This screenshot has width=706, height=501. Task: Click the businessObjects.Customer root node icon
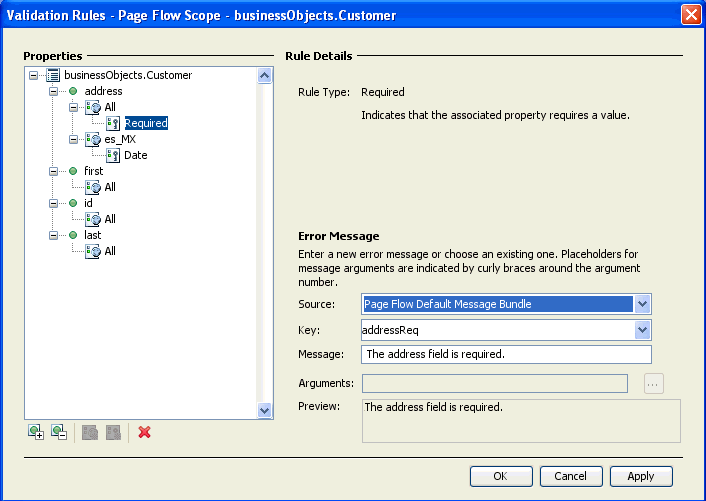point(53,75)
